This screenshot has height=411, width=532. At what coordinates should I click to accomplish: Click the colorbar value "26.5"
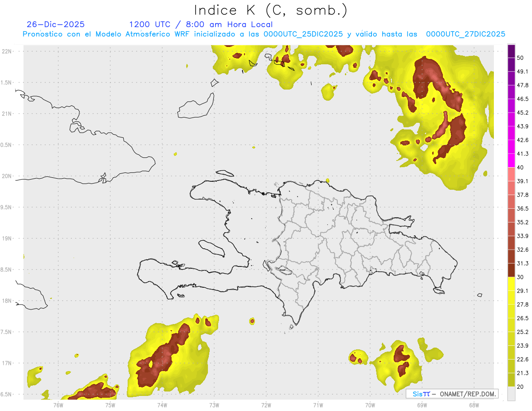point(523,318)
